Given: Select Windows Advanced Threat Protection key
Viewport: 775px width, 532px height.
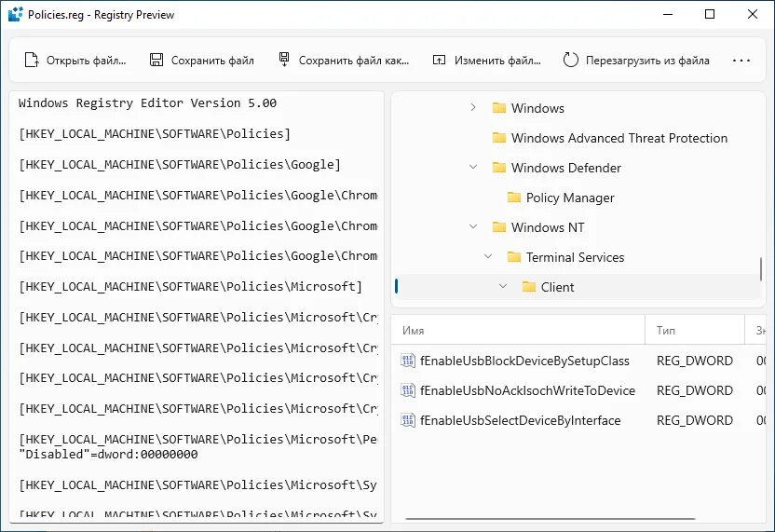Looking at the screenshot, I should click(x=619, y=138).
